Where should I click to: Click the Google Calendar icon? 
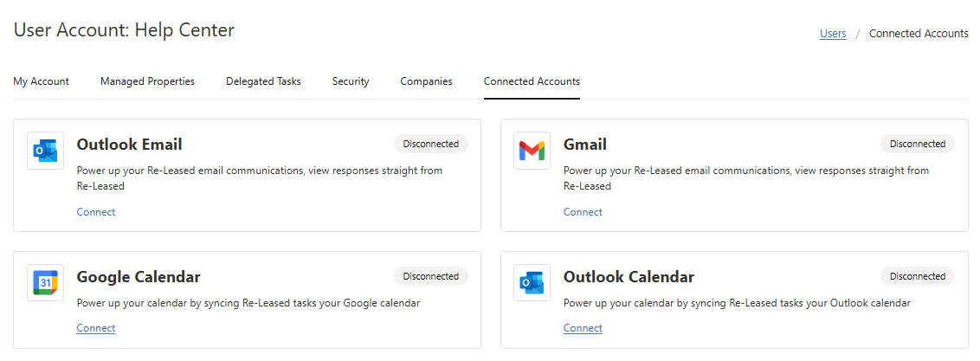(x=45, y=283)
